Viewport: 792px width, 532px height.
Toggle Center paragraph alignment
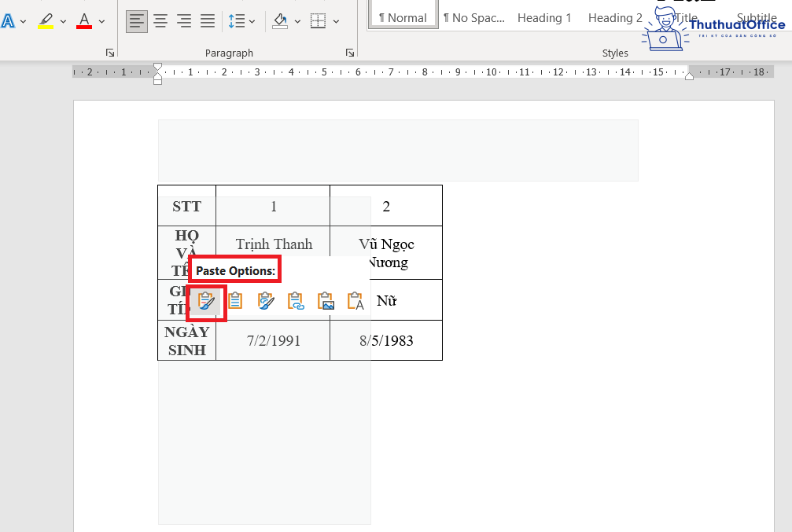point(160,21)
